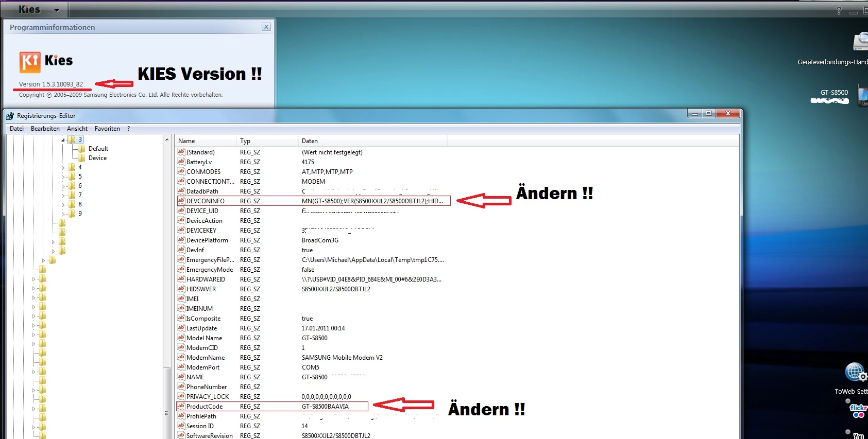
Task: Select the Device folder icon in tree
Action: coord(81,158)
